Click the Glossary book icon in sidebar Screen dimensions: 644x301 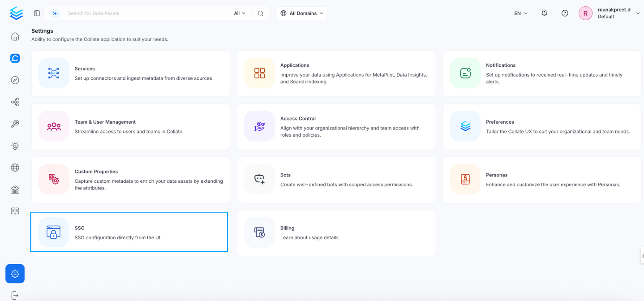[15, 211]
